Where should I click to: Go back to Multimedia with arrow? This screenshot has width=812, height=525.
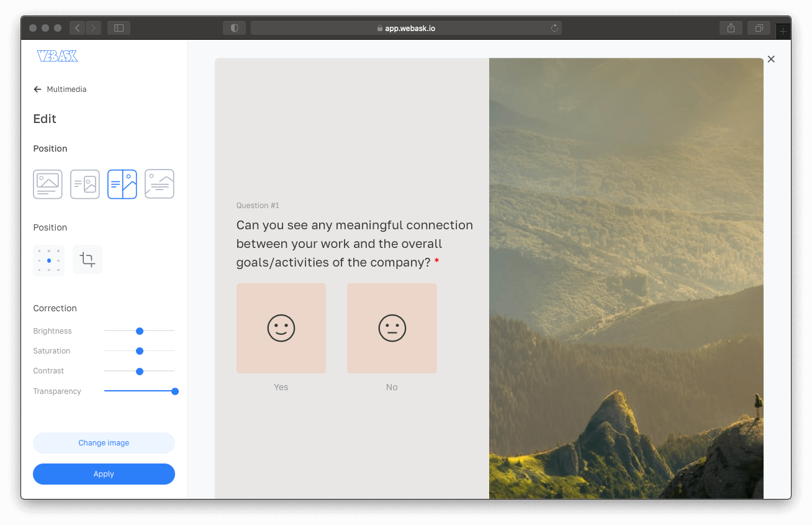click(x=37, y=89)
